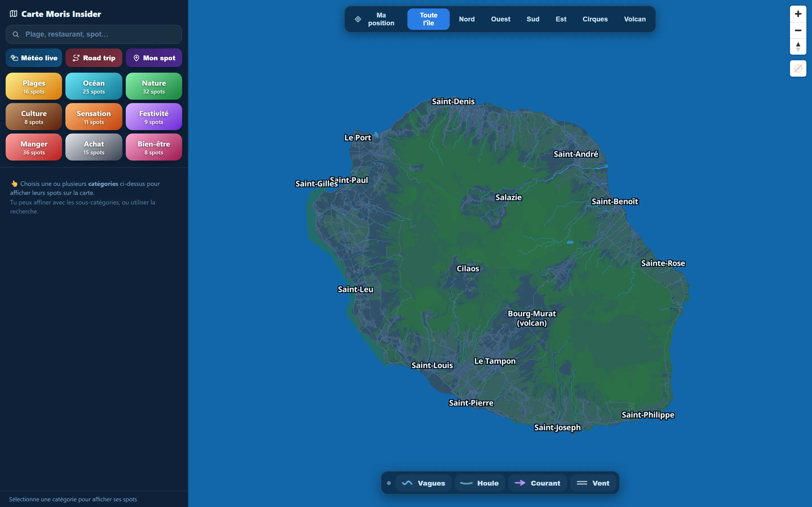Focus the Plage, restaurant, spot search field

pos(94,34)
